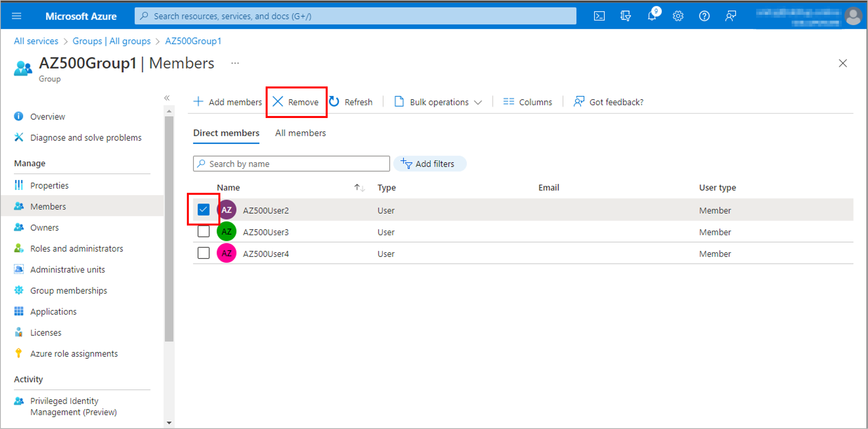The image size is (868, 429).
Task: Open the feedback icon in top bar
Action: [x=730, y=16]
